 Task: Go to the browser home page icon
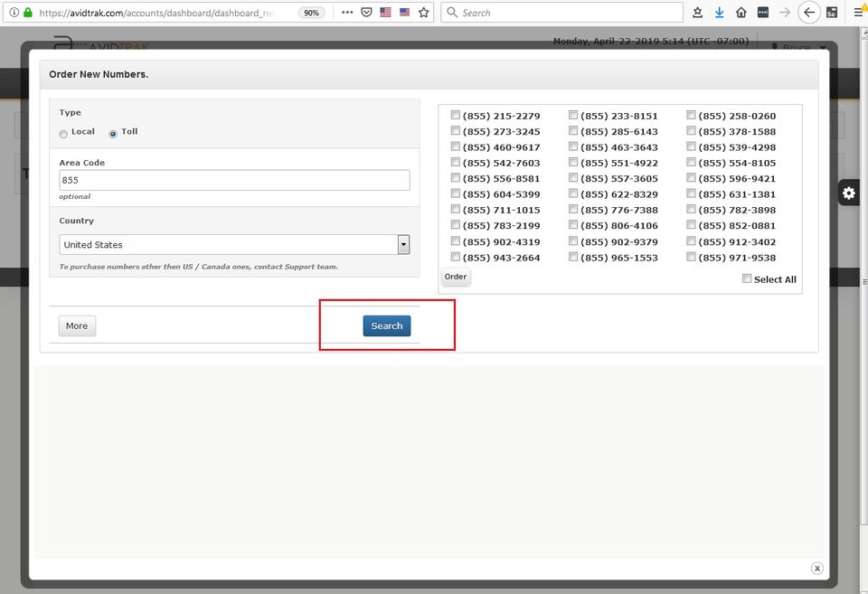click(741, 12)
